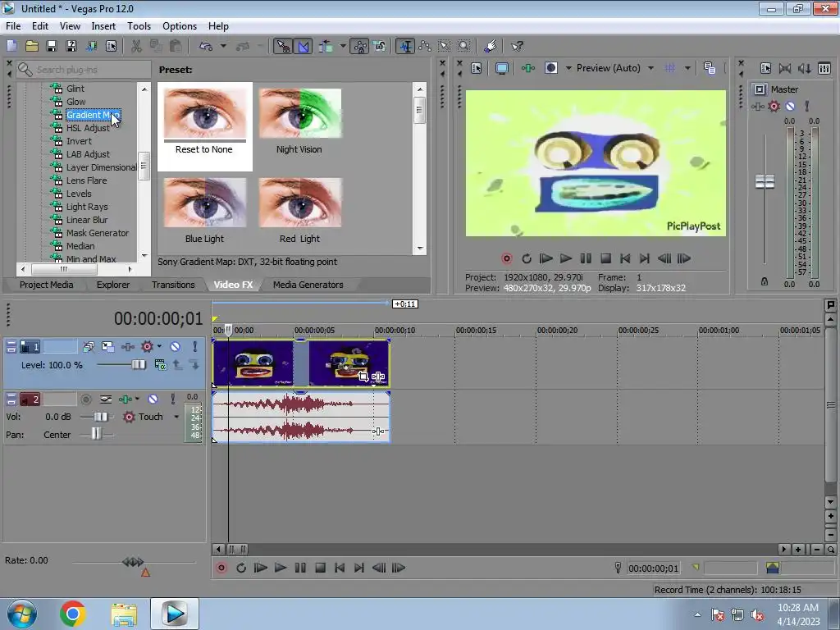Click Play button in preview transport
This screenshot has width=840, height=630.
pyautogui.click(x=566, y=258)
